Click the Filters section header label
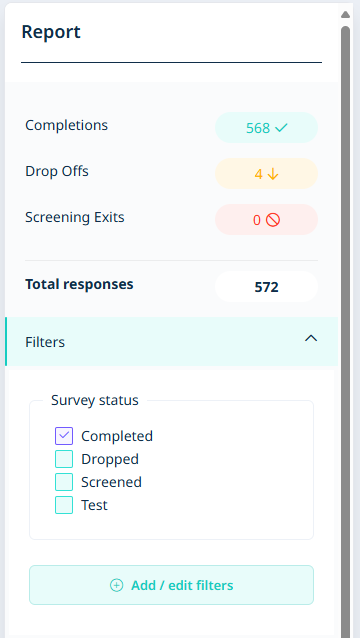This screenshot has width=360, height=638. [45, 342]
